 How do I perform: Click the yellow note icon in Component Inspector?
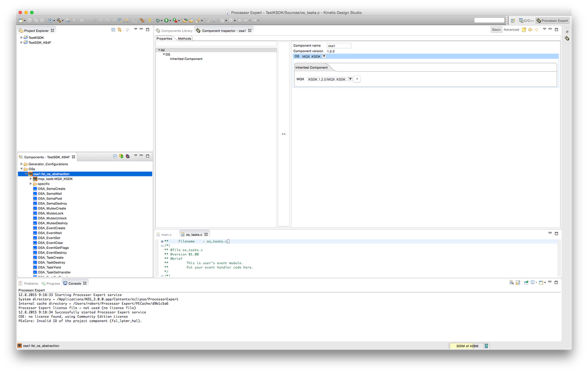[524, 29]
